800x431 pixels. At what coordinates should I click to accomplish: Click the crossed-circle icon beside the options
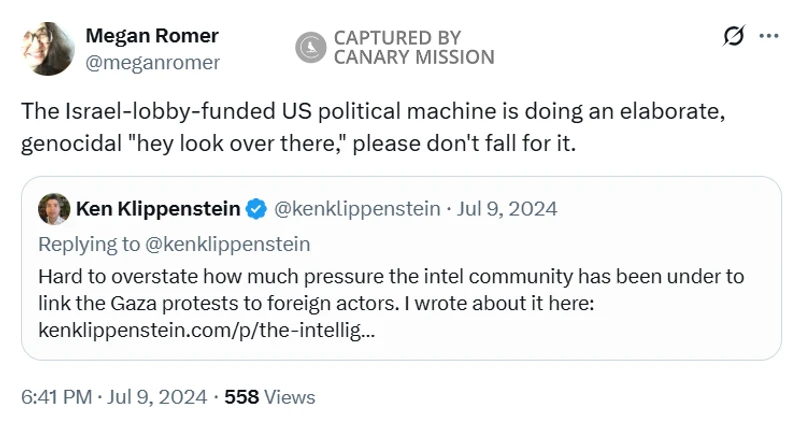click(x=733, y=36)
